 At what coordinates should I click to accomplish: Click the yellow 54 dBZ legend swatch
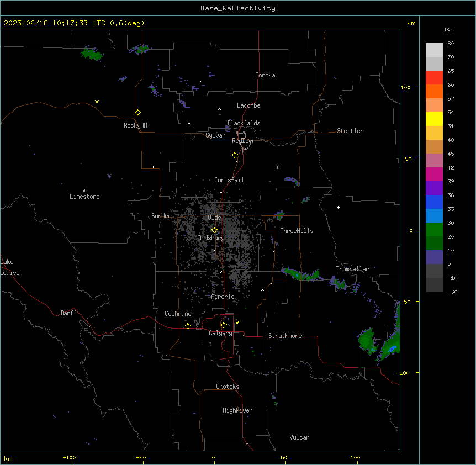[x=434, y=119]
